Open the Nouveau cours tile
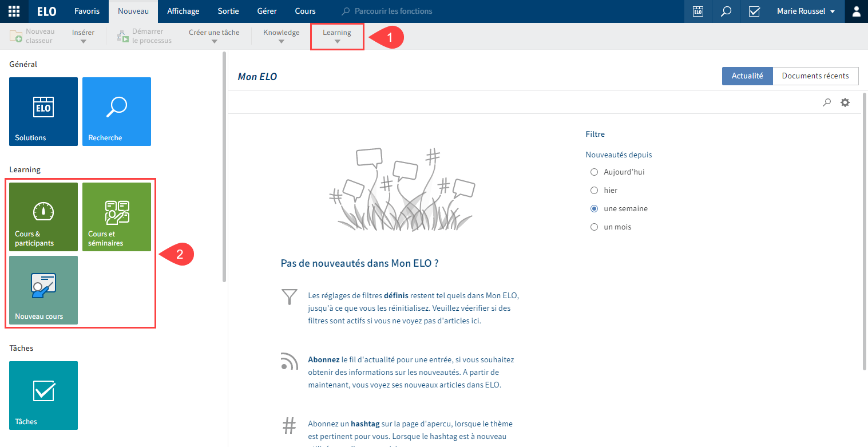This screenshot has width=868, height=447. pyautogui.click(x=43, y=290)
